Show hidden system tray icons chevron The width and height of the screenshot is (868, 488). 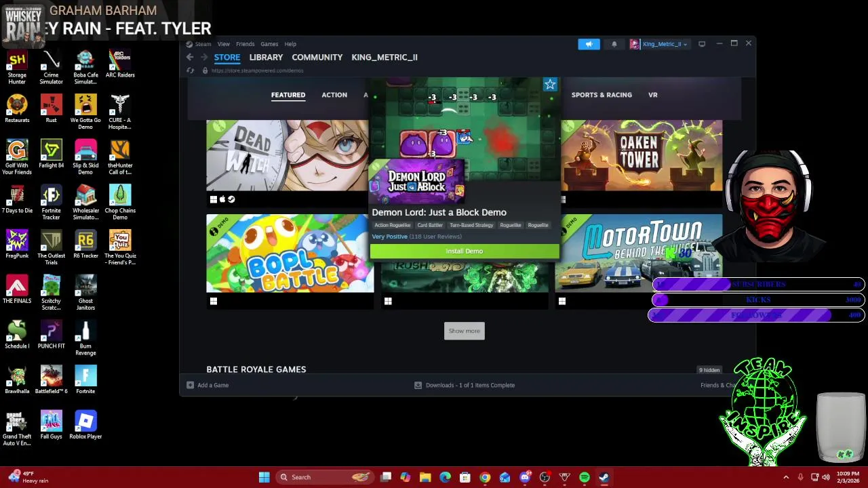(786, 477)
